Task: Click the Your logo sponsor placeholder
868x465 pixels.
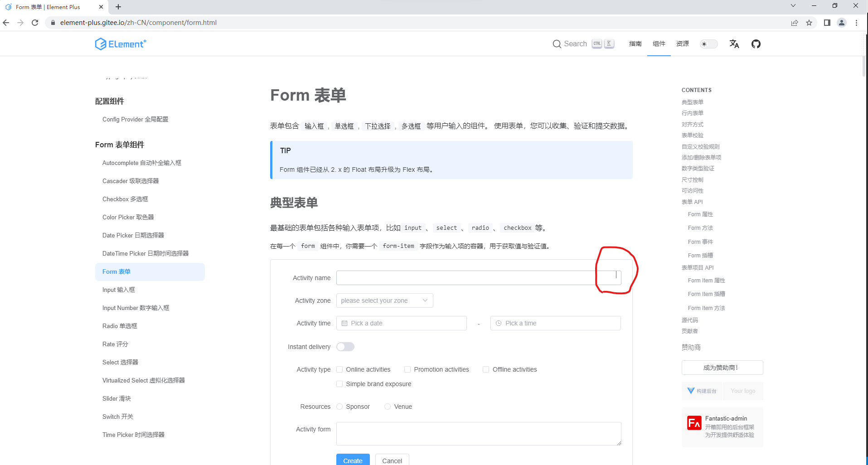Action: click(743, 391)
